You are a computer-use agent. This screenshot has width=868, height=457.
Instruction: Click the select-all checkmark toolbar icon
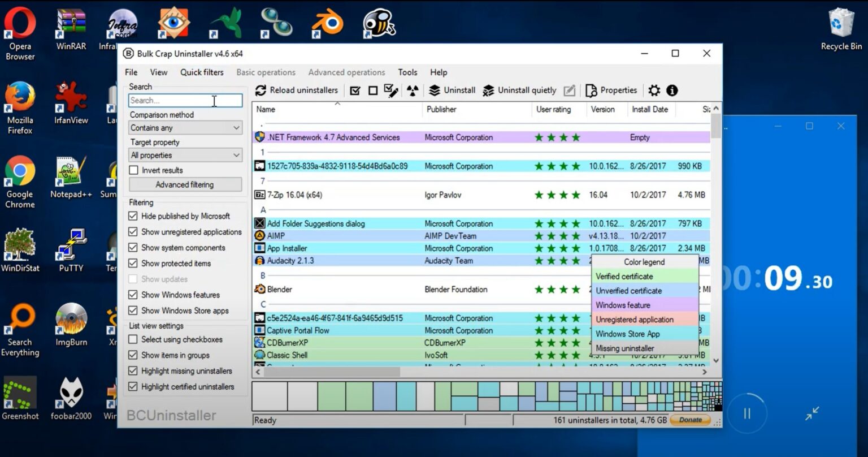pyautogui.click(x=355, y=90)
